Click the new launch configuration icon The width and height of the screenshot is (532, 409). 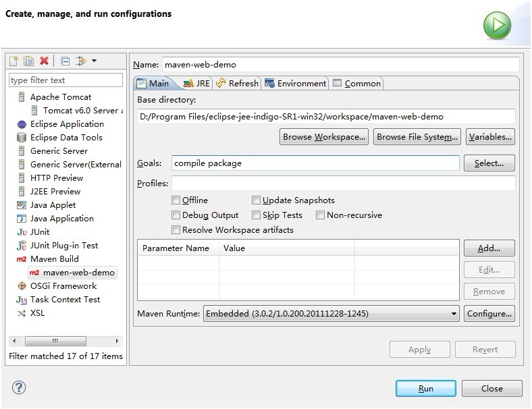14,61
